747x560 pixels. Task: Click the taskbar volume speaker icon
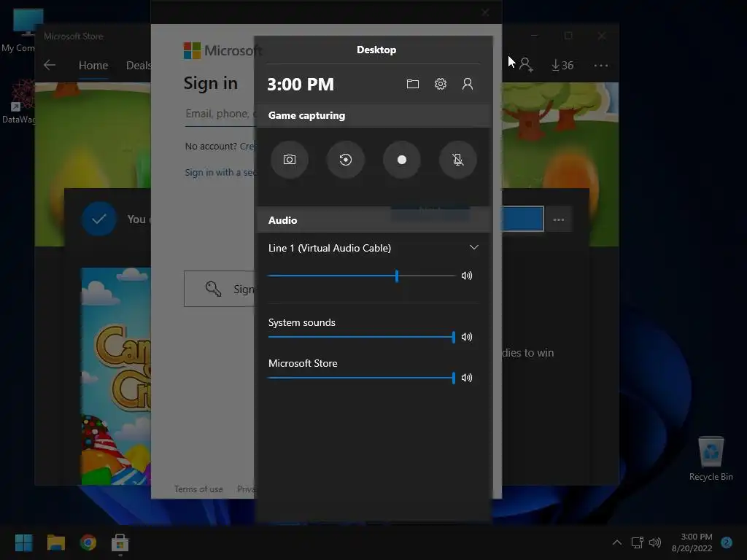(x=656, y=542)
